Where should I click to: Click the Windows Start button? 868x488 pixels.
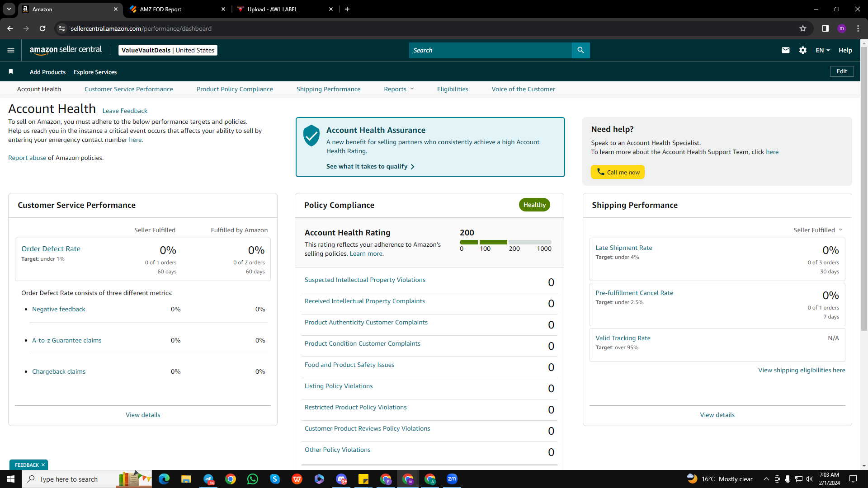point(11,479)
